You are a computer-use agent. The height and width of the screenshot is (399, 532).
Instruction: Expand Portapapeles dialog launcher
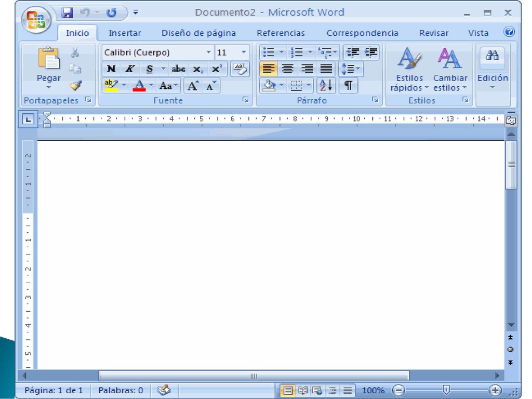click(x=88, y=100)
